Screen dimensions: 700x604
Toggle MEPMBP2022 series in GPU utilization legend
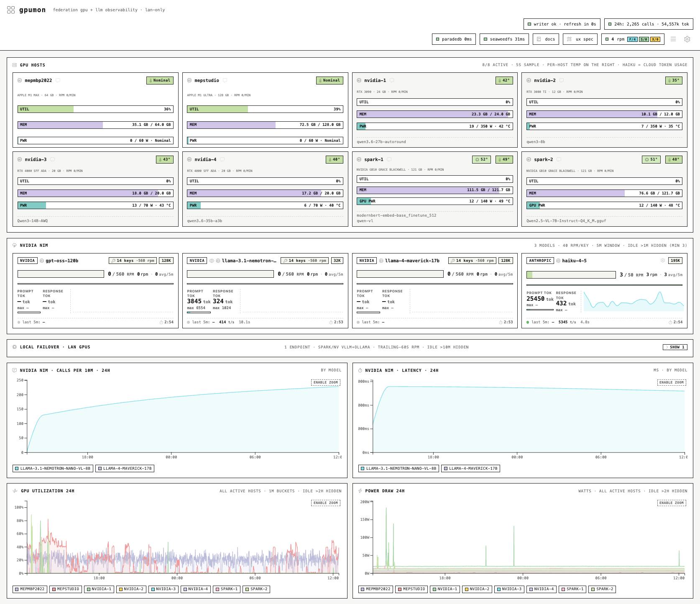(30, 589)
